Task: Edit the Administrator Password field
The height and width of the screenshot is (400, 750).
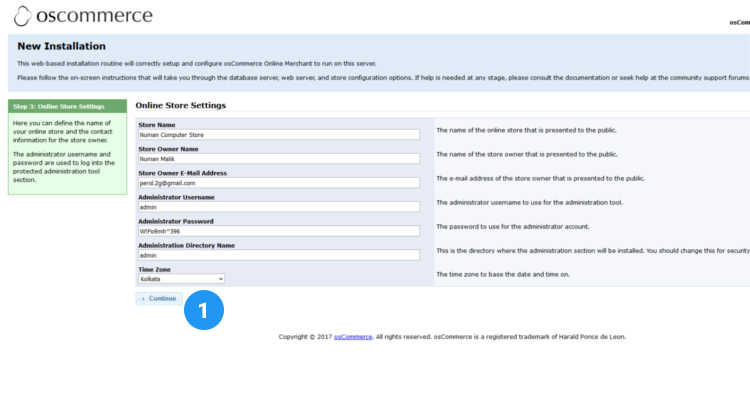Action: coord(278,231)
